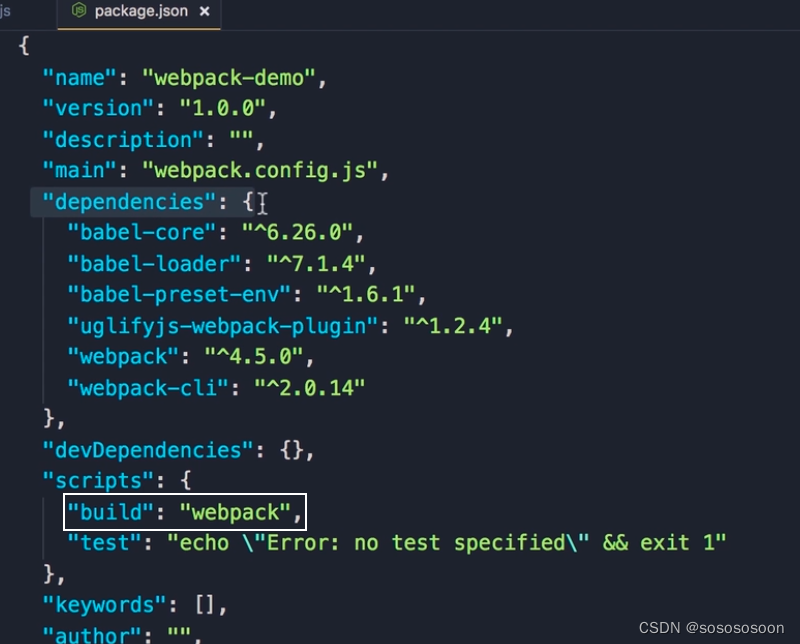Click the "babel-preset-env" dependency name
The width and height of the screenshot is (800, 644).
pyautogui.click(x=180, y=294)
